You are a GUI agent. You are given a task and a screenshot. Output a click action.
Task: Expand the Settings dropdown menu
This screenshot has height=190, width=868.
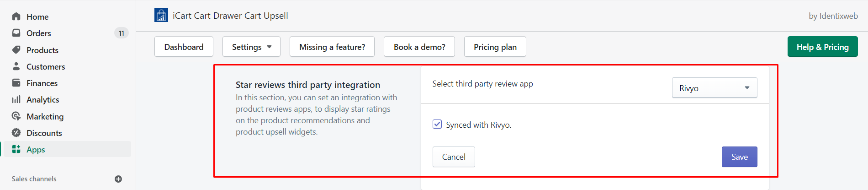(x=251, y=47)
